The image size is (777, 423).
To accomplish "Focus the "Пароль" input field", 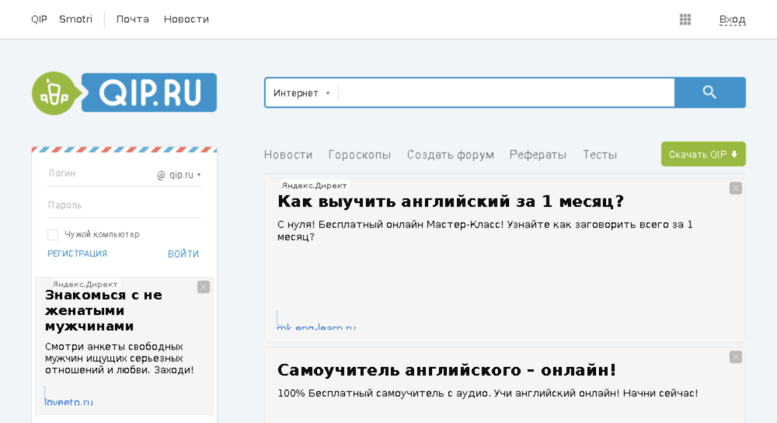I will pos(124,205).
